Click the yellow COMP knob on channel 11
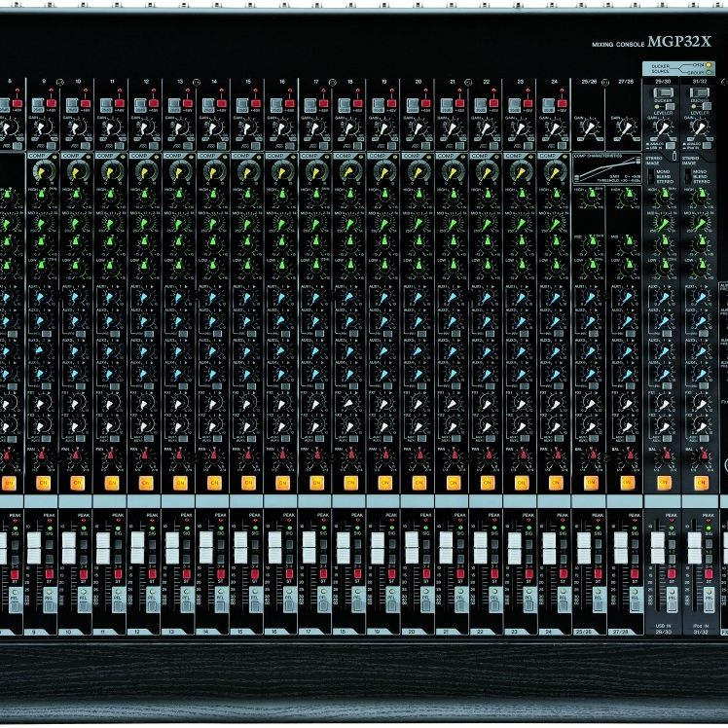728x728 pixels. (110, 172)
